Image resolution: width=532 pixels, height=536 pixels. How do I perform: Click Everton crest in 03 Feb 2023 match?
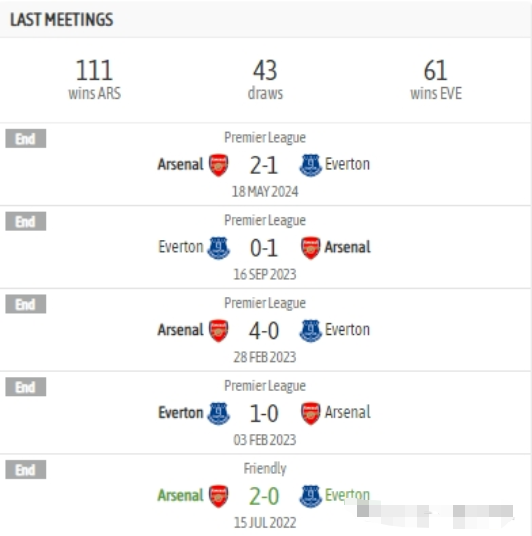tap(219, 413)
